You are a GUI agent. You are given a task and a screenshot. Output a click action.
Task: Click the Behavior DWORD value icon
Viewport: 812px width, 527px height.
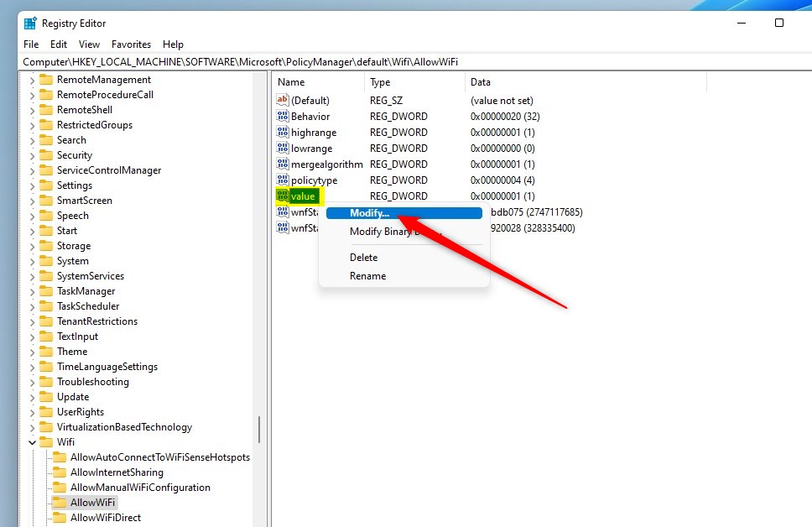point(282,116)
